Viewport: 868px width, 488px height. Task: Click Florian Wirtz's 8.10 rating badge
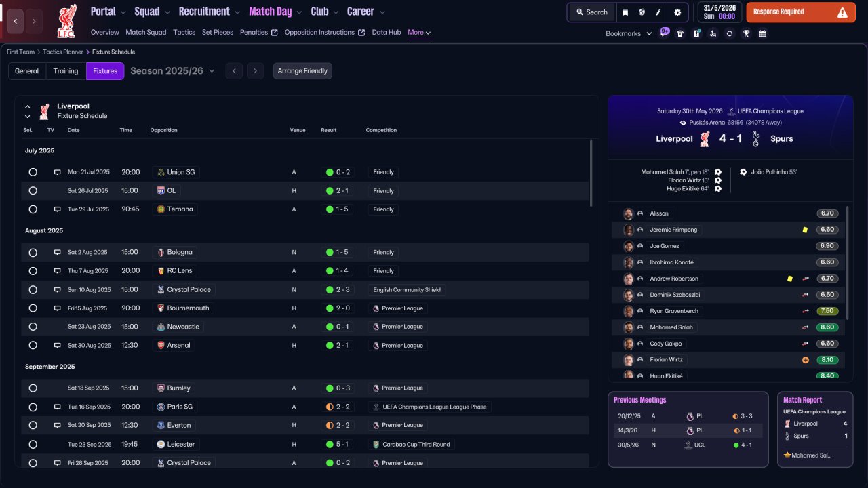(x=827, y=360)
